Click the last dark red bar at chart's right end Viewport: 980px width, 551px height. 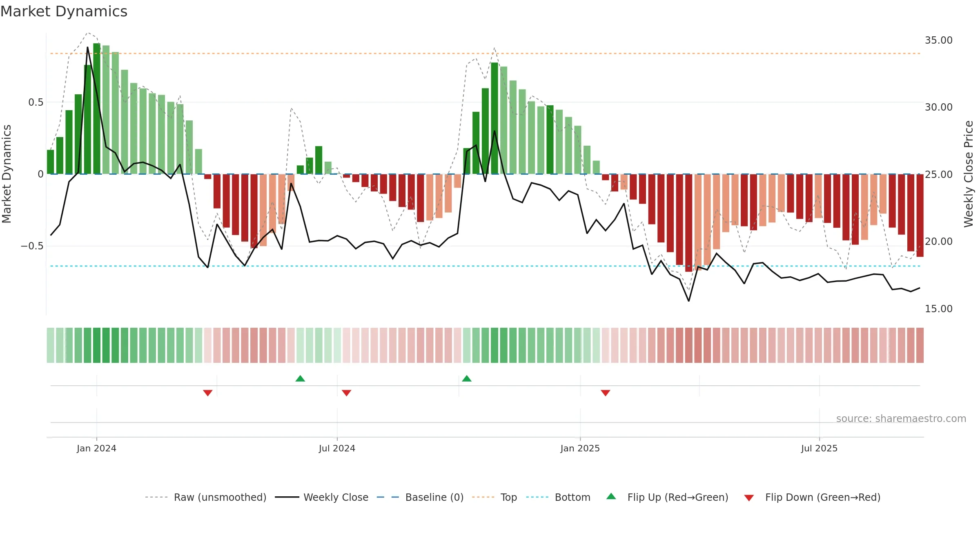pyautogui.click(x=920, y=216)
